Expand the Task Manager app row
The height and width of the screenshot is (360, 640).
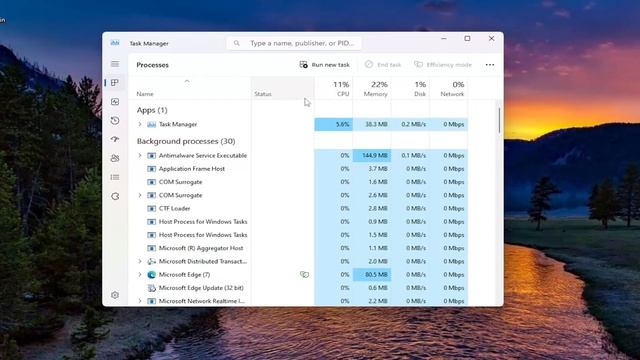(140, 124)
